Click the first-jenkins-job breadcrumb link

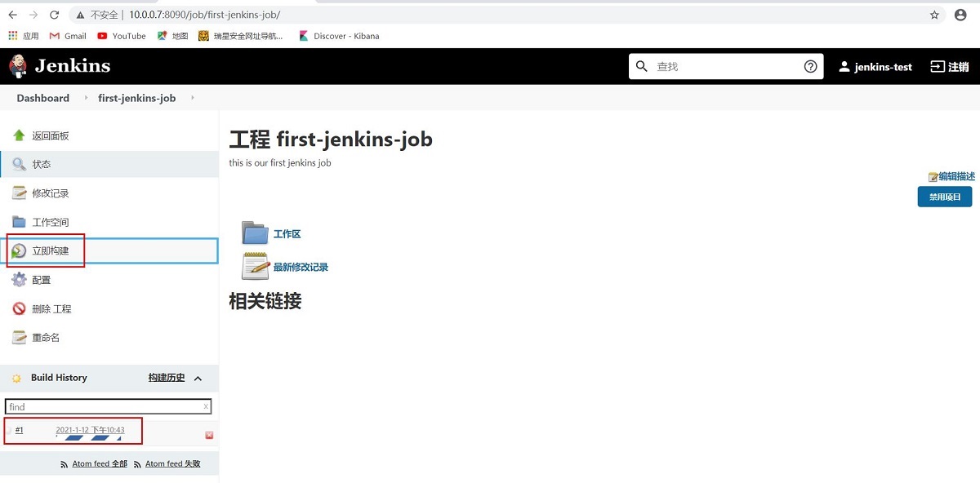136,98
